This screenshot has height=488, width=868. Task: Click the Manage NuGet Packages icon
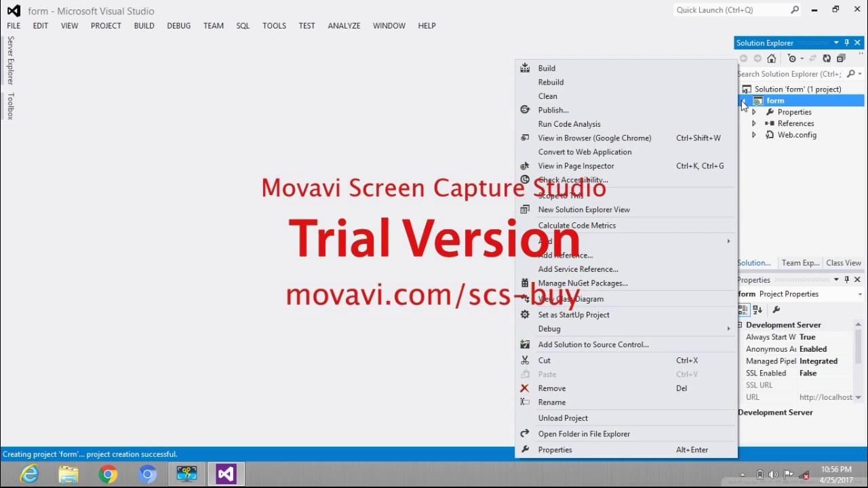pyautogui.click(x=525, y=283)
